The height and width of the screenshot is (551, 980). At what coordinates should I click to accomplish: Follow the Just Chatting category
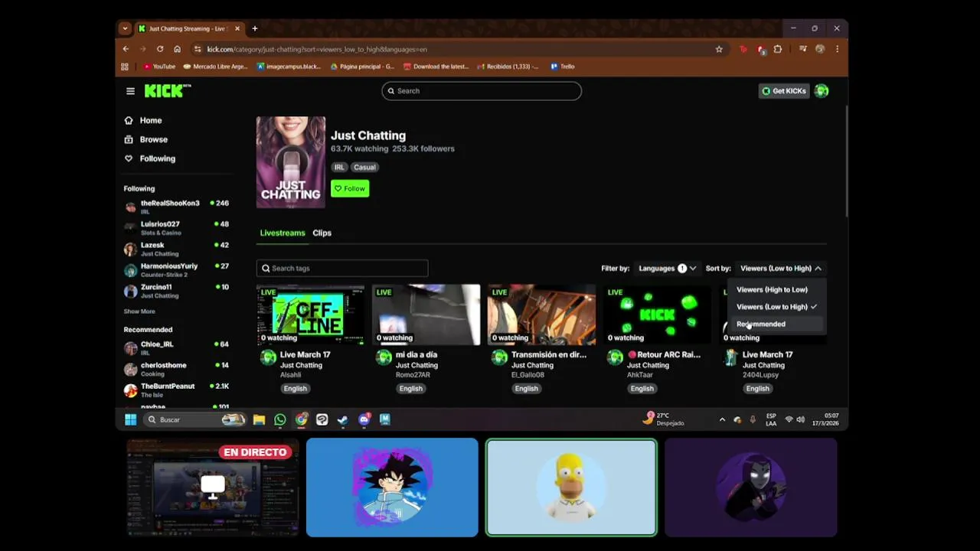[350, 188]
